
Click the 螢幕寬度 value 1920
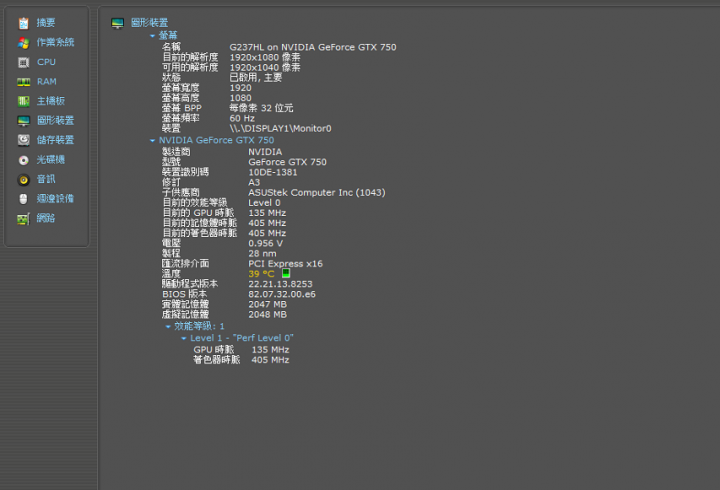241,87
